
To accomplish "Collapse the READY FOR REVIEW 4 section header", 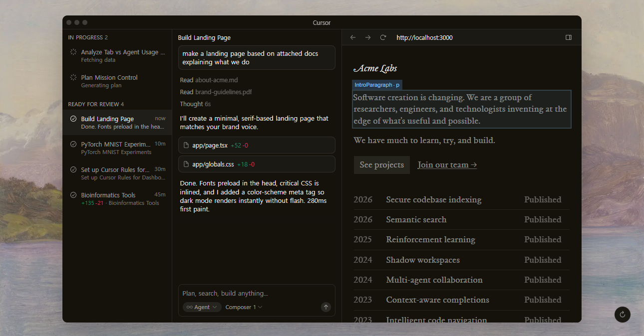I will [x=96, y=104].
